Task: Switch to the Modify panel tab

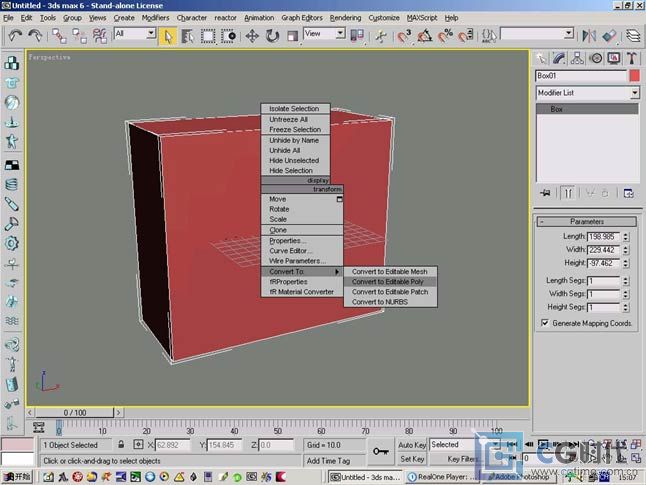Action: coord(559,59)
